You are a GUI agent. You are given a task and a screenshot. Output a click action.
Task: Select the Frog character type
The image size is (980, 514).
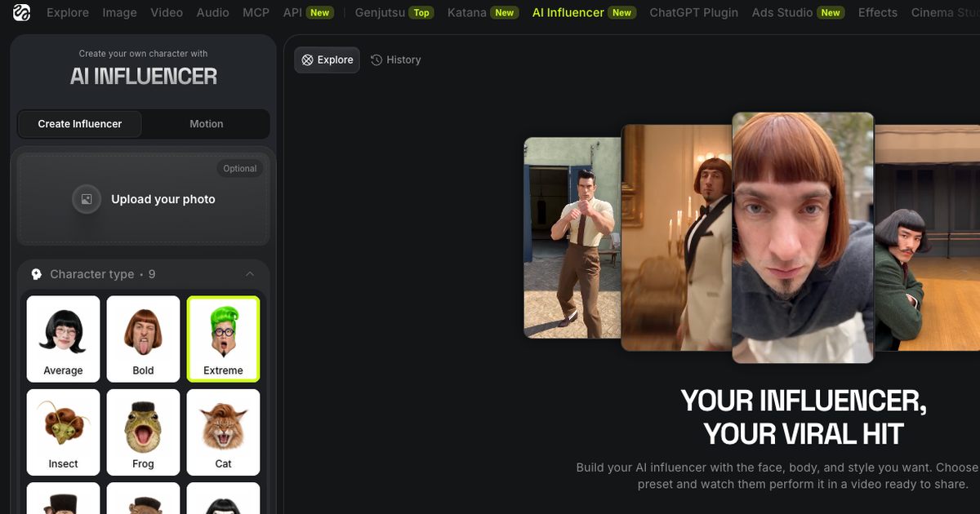pyautogui.click(x=144, y=432)
